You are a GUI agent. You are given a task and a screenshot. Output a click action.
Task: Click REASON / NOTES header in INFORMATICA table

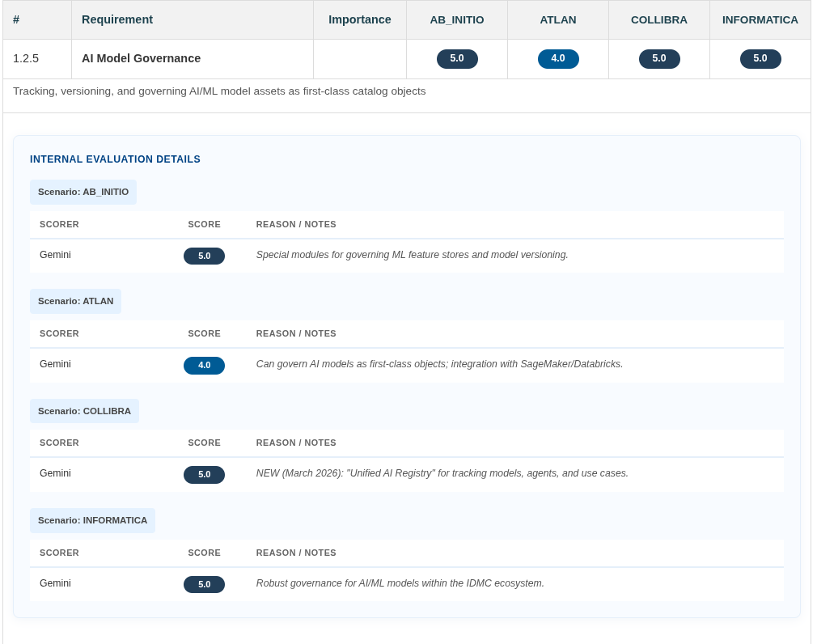296,553
